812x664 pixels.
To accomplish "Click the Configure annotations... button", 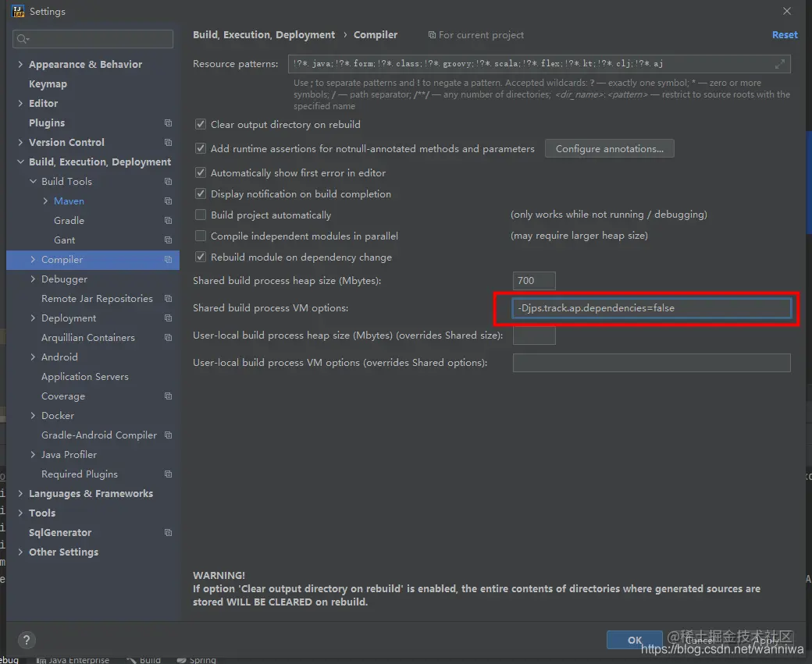I will [610, 148].
